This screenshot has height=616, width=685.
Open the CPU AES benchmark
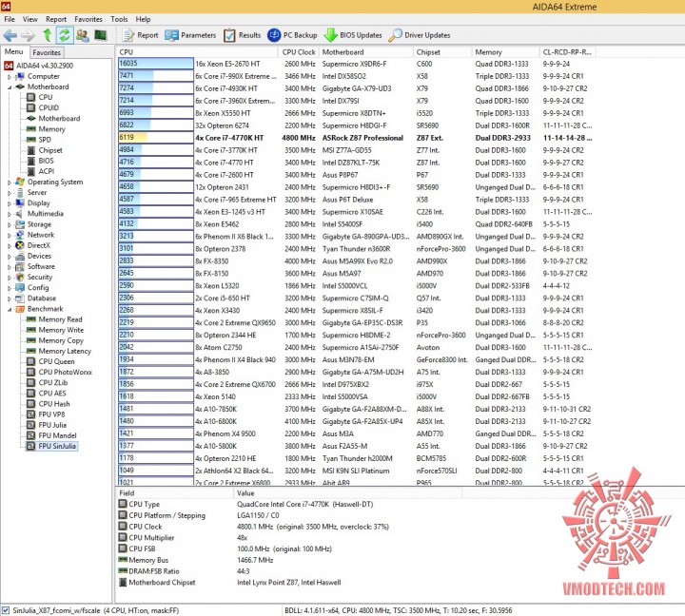[47, 393]
